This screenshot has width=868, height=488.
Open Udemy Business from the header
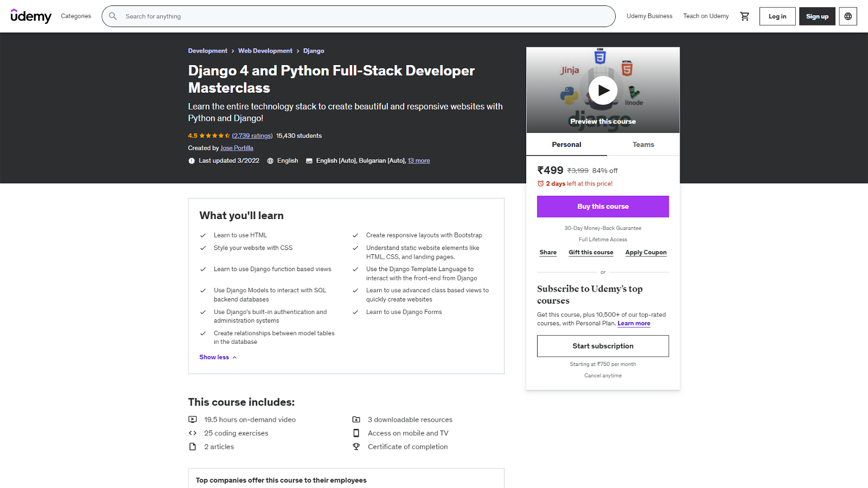(x=649, y=16)
